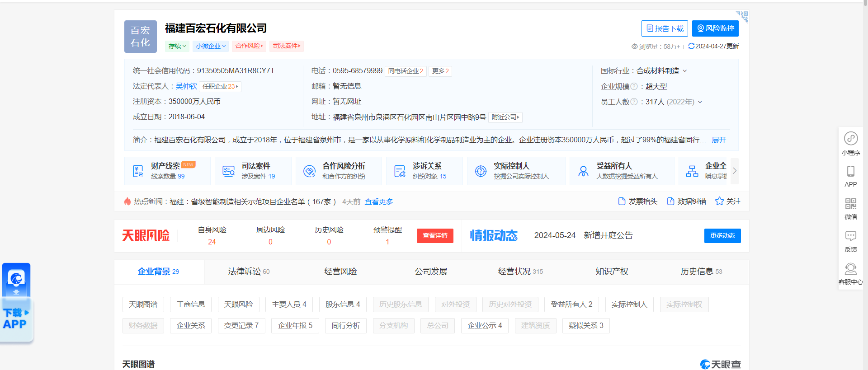Select the 疑似关系 3 sub-tab
The width and height of the screenshot is (868, 370).
[x=586, y=326]
